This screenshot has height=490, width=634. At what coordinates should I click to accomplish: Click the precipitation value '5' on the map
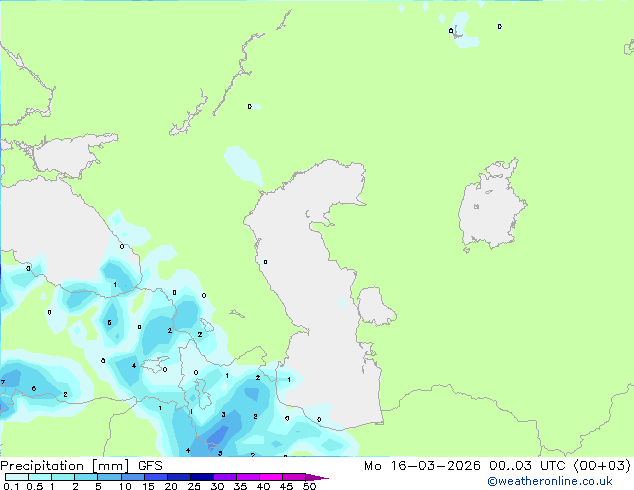pos(109,322)
